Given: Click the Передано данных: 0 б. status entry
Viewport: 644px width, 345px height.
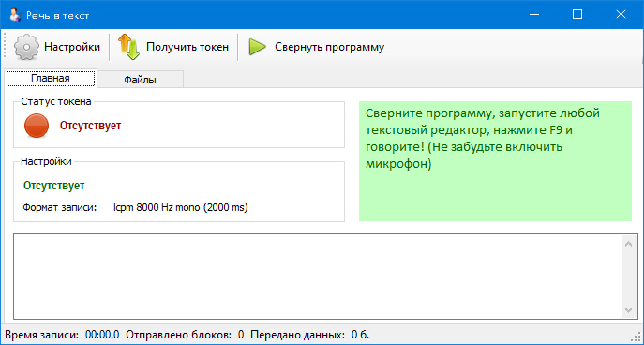Looking at the screenshot, I should 310,335.
